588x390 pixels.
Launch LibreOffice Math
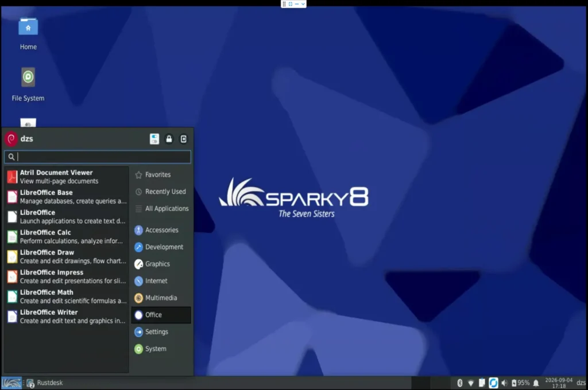(x=67, y=297)
